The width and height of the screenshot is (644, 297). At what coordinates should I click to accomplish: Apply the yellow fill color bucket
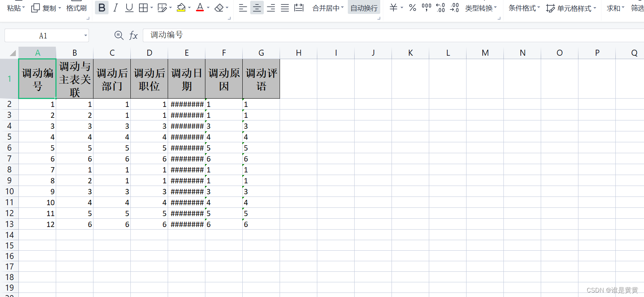click(181, 8)
